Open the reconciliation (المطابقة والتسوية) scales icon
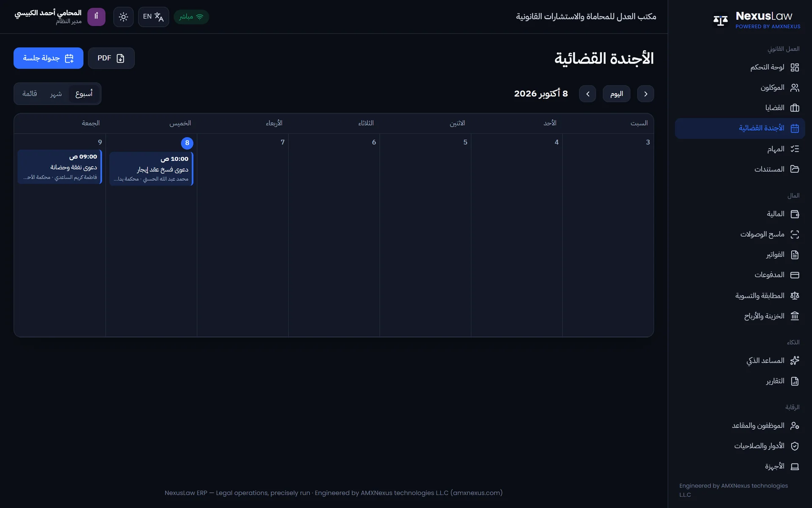 [x=795, y=295]
